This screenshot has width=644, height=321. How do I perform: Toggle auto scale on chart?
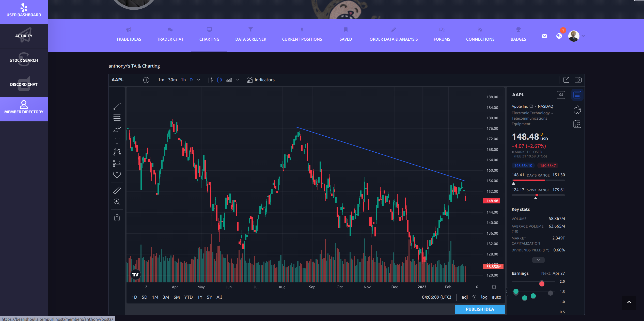pyautogui.click(x=496, y=297)
